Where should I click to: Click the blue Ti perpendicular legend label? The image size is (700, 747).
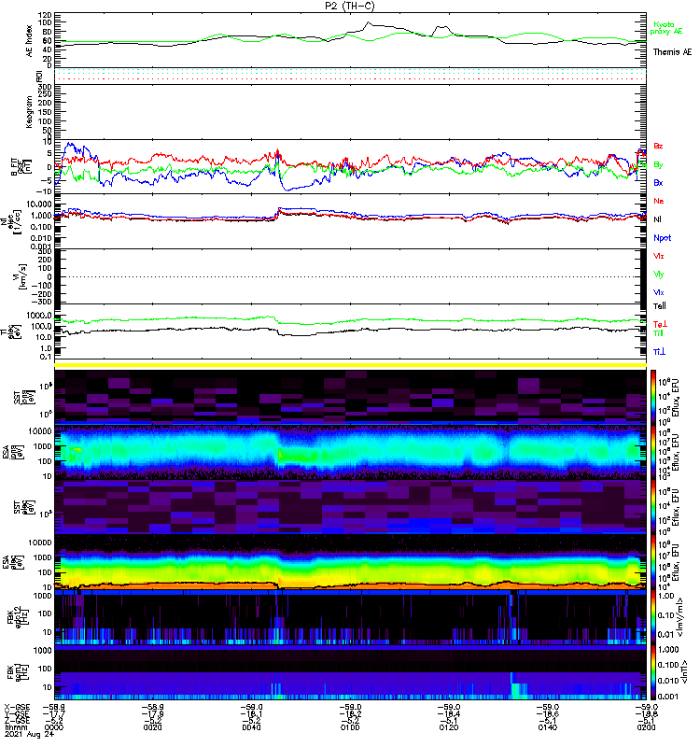pos(659,352)
